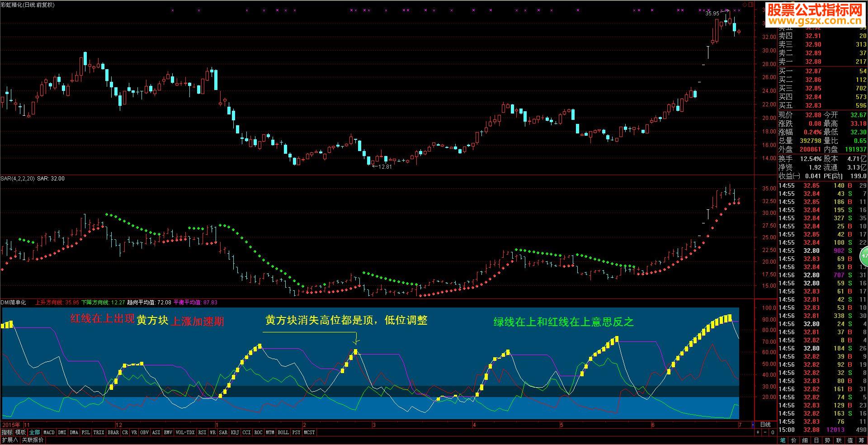
Task: Click the 15:00 last trade row
Action: point(822,430)
